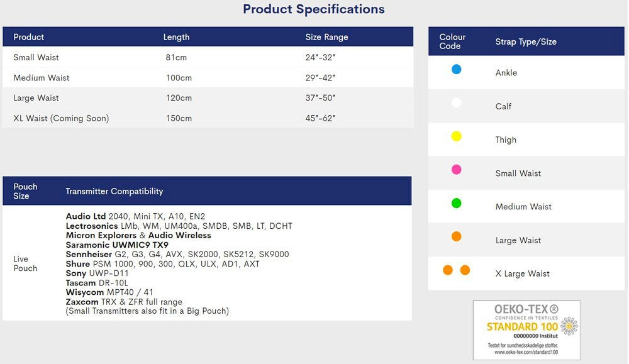Click the white Calf colour dot

click(x=457, y=102)
